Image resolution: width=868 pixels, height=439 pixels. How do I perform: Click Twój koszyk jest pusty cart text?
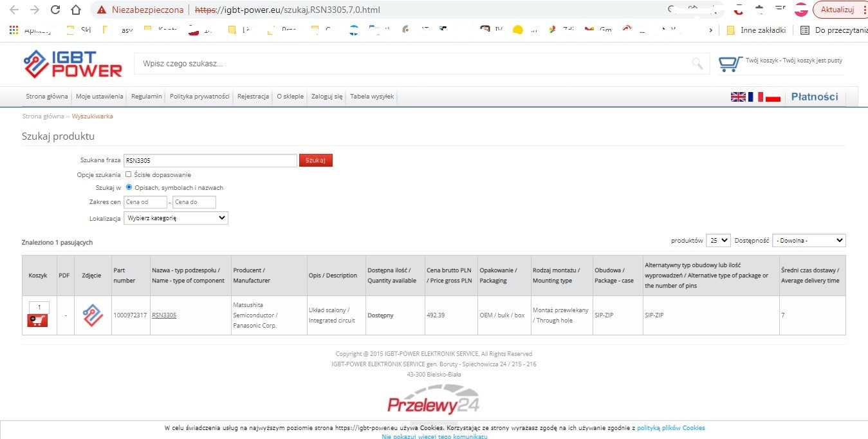(x=812, y=61)
